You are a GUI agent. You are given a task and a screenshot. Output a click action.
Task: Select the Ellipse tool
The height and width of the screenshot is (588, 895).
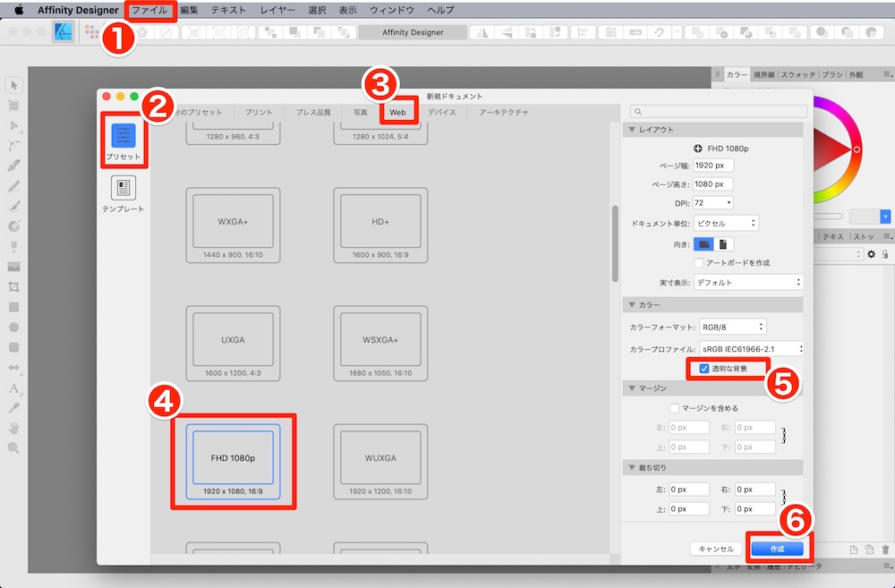(13, 327)
